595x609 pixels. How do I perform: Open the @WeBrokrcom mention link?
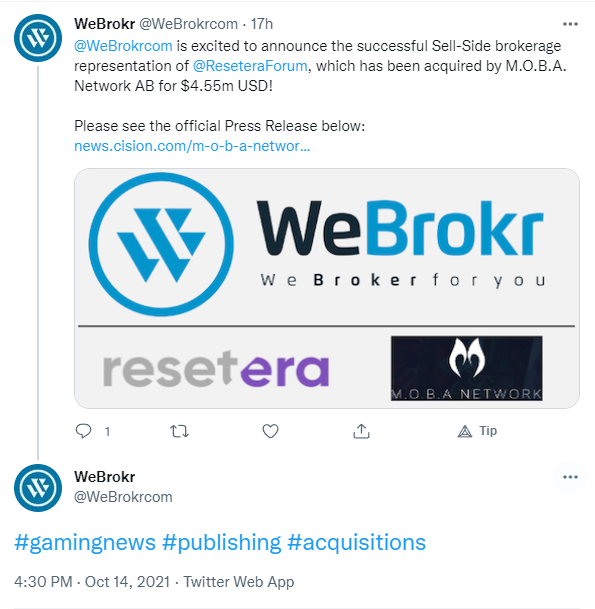[x=123, y=46]
